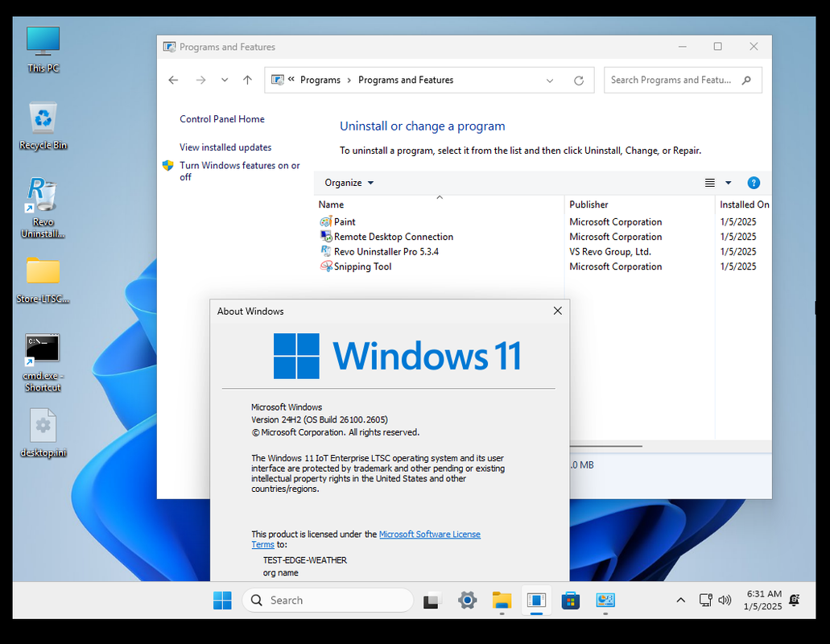Close the About Windows dialog
The image size is (830, 644).
tap(557, 311)
